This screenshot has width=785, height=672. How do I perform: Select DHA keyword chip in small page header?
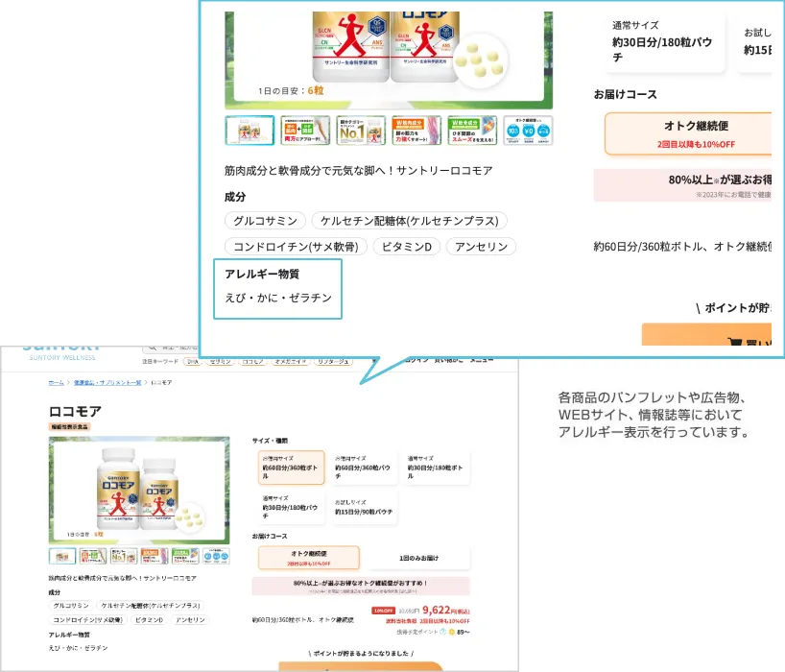click(193, 361)
